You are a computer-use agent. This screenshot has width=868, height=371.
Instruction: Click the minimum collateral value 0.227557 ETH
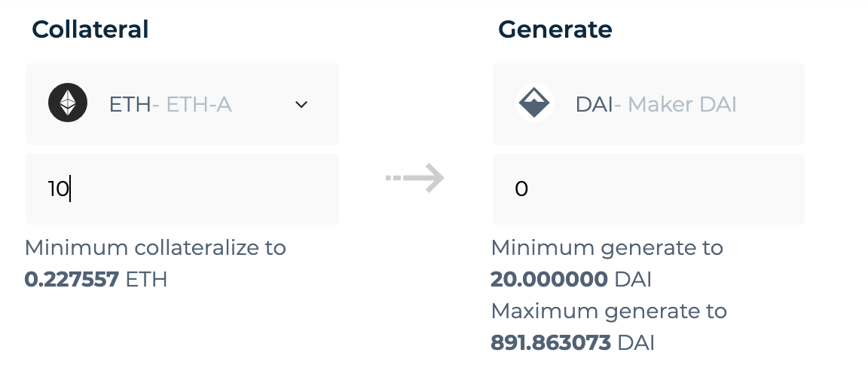point(96,280)
